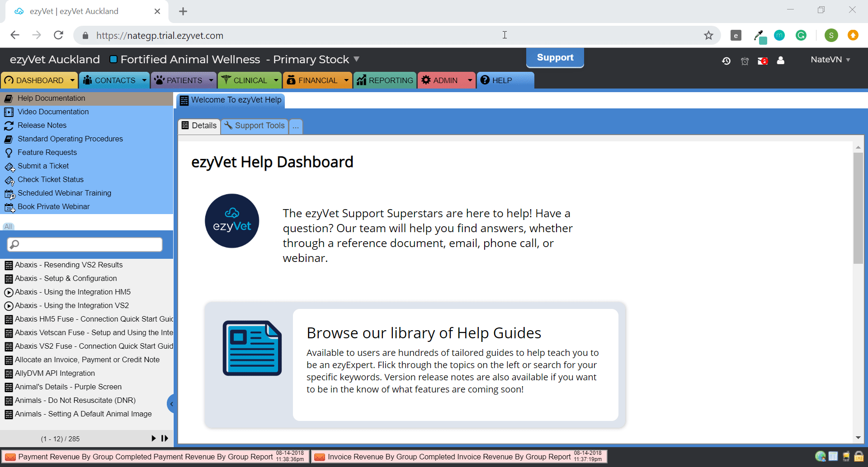Click the calendar table icon in the bottom bar
The height and width of the screenshot is (467, 868).
click(833, 457)
